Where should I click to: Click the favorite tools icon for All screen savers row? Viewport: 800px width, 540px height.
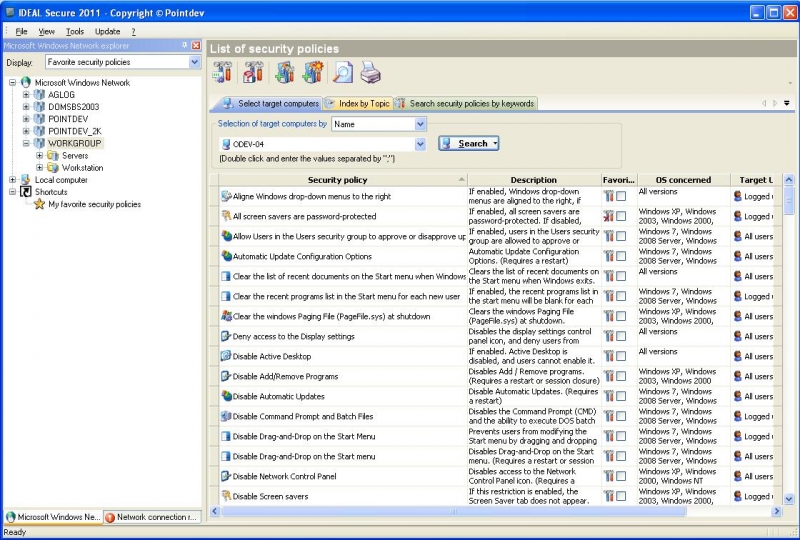click(609, 216)
